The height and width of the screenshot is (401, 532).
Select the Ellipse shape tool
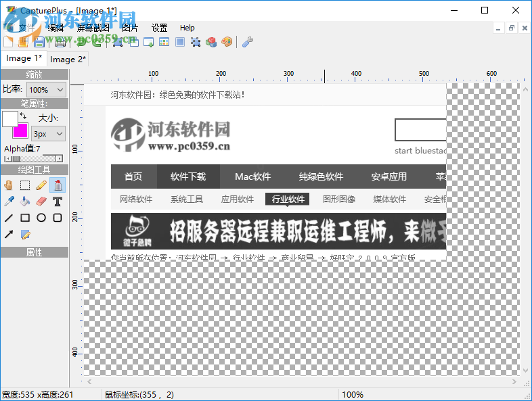pyautogui.click(x=41, y=218)
